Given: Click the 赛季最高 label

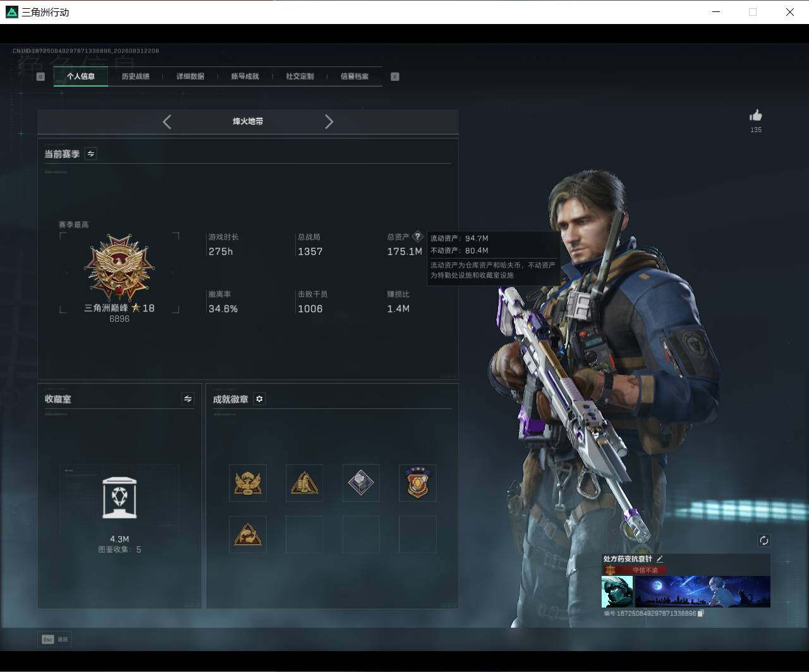Looking at the screenshot, I should tap(74, 224).
